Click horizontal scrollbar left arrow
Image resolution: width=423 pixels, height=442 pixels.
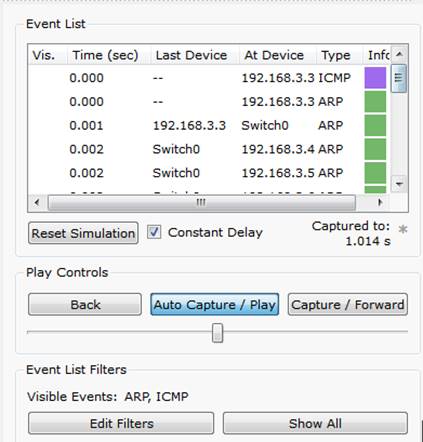(x=37, y=202)
